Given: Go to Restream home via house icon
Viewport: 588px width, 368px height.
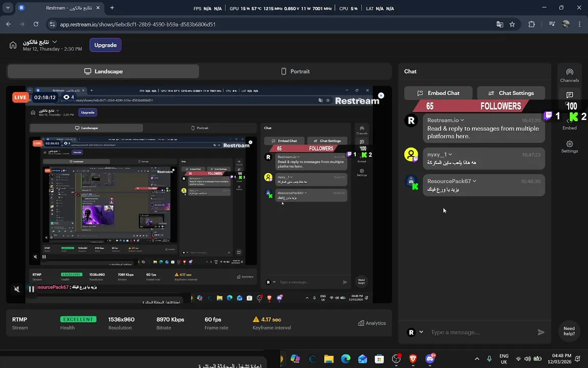Looking at the screenshot, I should pos(13,45).
